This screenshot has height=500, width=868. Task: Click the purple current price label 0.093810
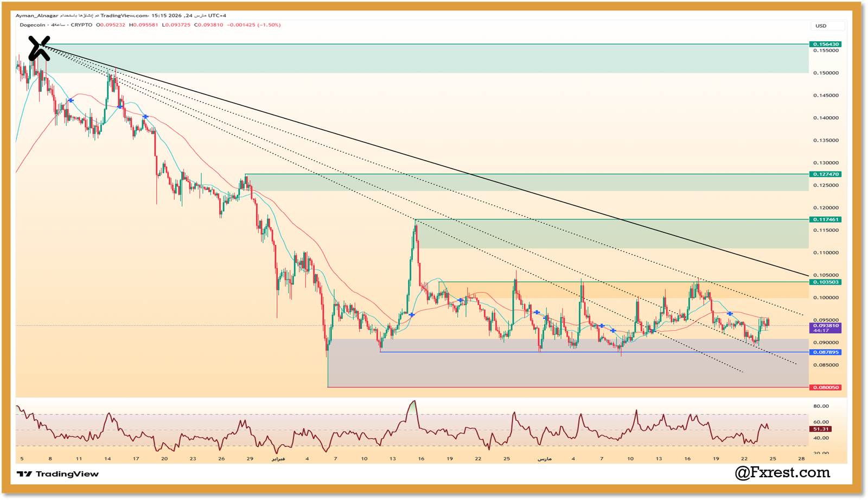[825, 326]
